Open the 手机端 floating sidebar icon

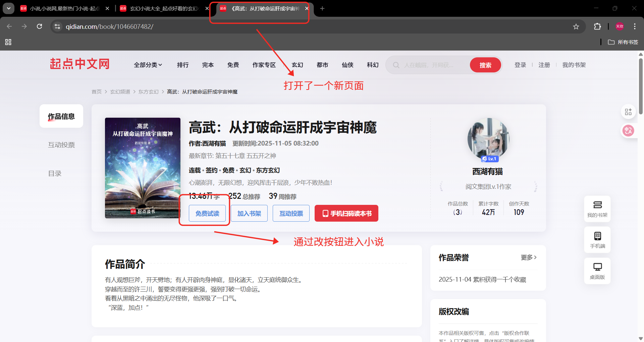click(597, 240)
